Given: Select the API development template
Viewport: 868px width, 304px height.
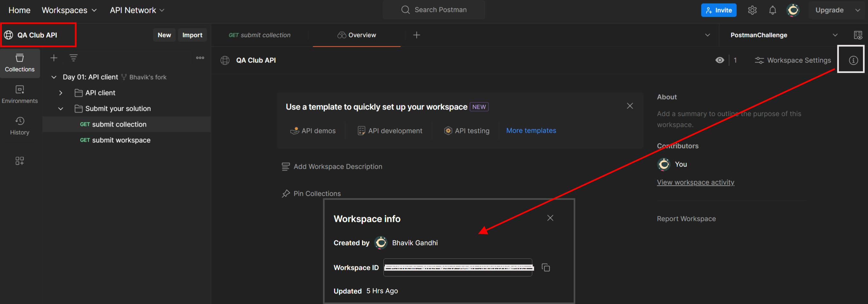Looking at the screenshot, I should [x=390, y=131].
